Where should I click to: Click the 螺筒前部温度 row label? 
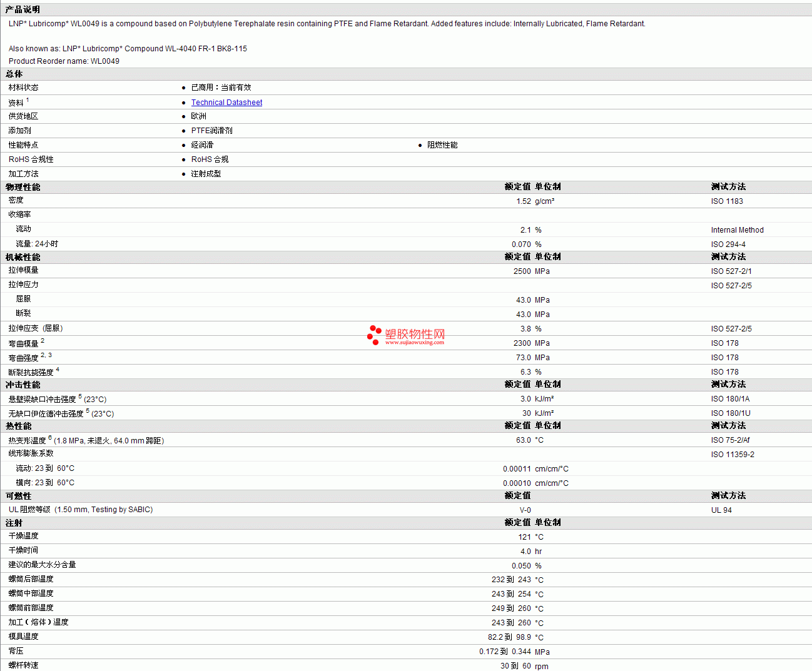coord(31,608)
